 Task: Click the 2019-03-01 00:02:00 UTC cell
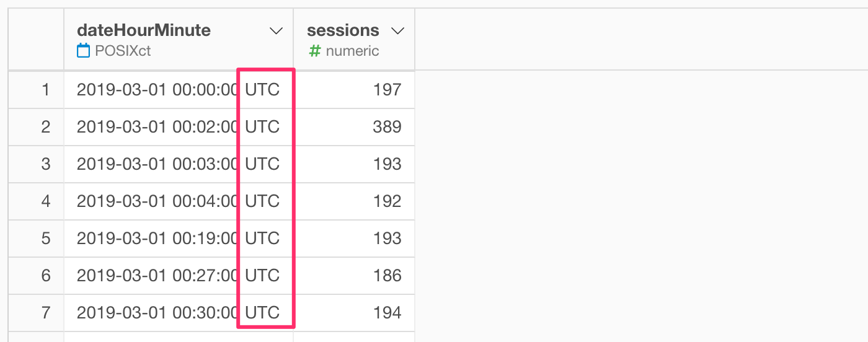pos(179,127)
